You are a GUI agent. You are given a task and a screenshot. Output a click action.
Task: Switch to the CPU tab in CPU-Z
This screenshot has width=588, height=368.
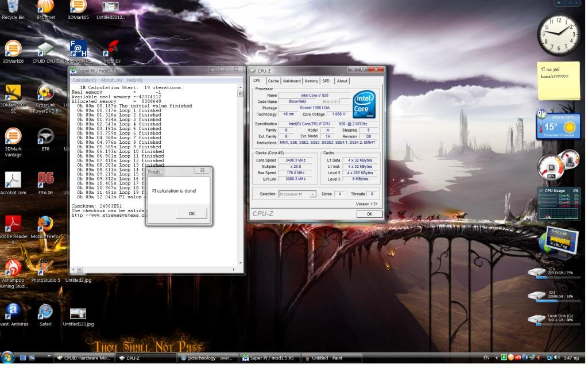tap(257, 80)
